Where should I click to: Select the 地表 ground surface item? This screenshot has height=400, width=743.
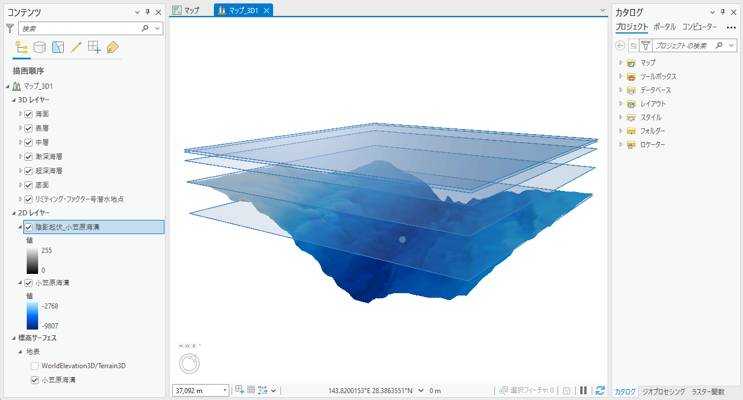click(x=33, y=352)
